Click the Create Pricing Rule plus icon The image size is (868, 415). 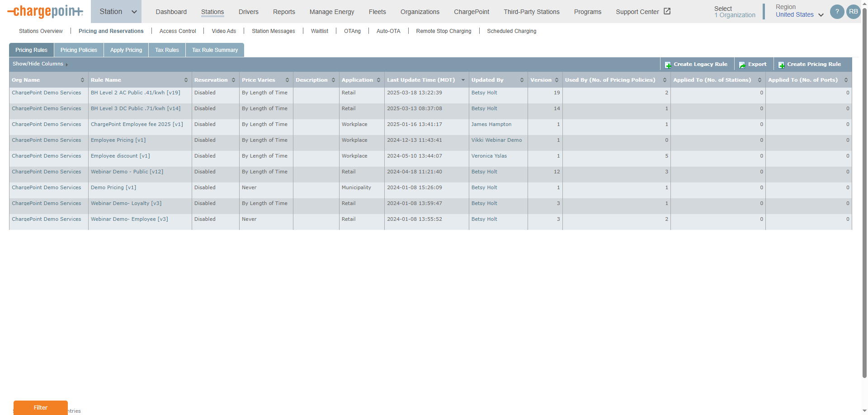coord(781,65)
